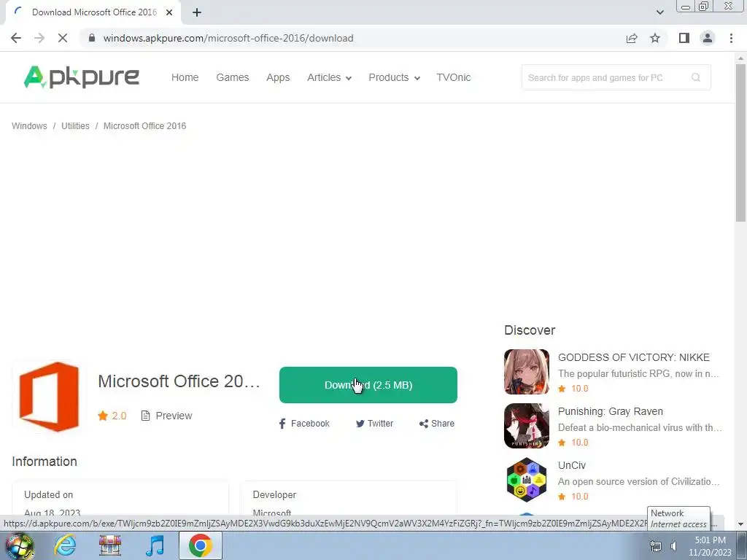
Task: Open the taskbar clock
Action: point(710,546)
